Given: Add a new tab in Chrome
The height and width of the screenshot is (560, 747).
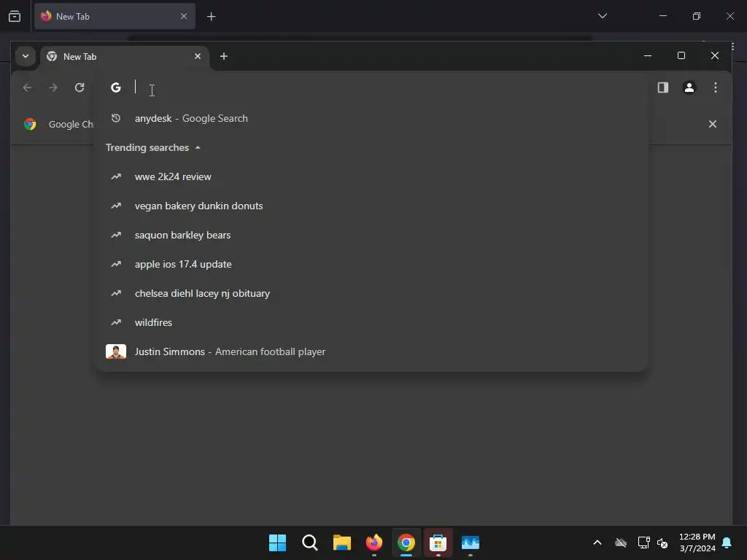Looking at the screenshot, I should pyautogui.click(x=223, y=56).
